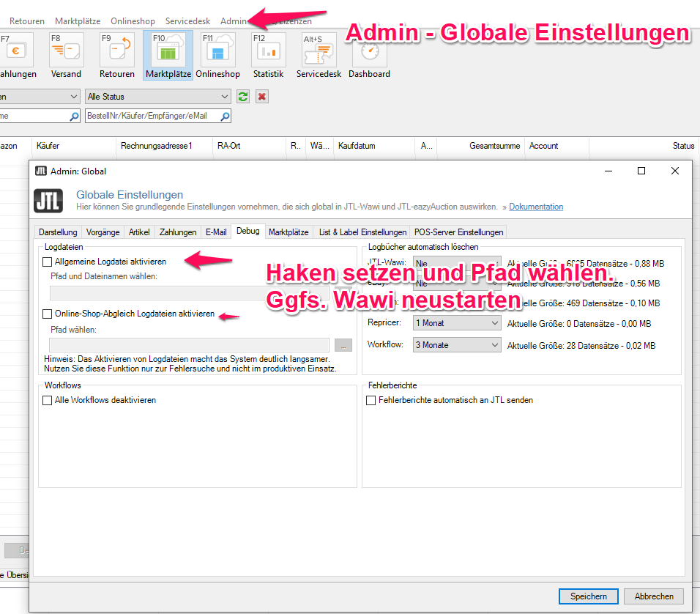The height and width of the screenshot is (614, 700).
Task: Maximize the Admin: Global window
Action: pos(641,171)
